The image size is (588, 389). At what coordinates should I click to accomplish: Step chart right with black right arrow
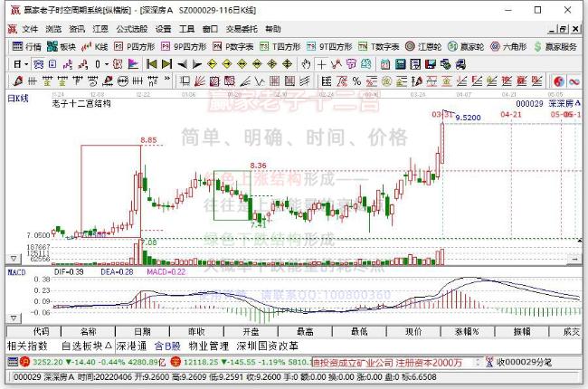[197, 64]
